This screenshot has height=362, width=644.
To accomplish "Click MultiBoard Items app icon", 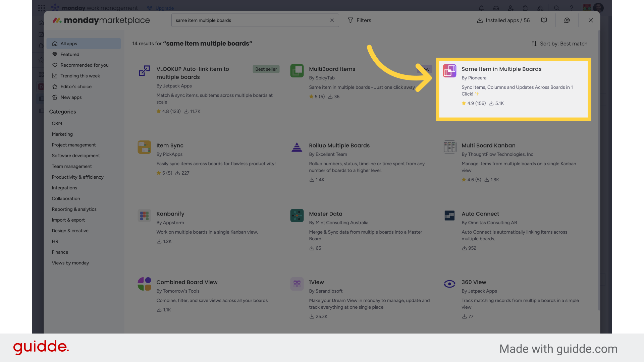I will pyautogui.click(x=297, y=71).
